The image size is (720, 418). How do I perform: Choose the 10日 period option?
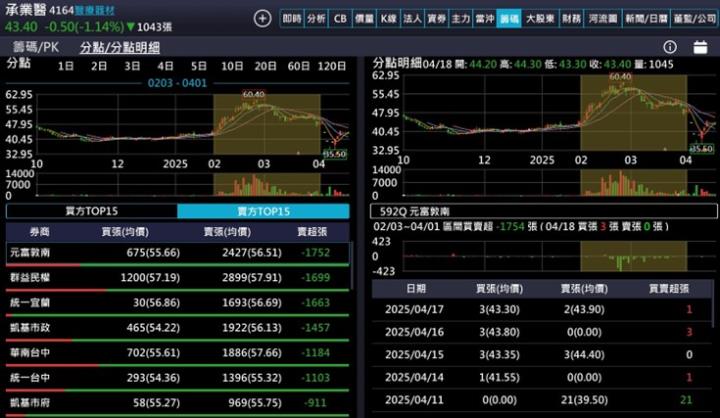coord(232,66)
